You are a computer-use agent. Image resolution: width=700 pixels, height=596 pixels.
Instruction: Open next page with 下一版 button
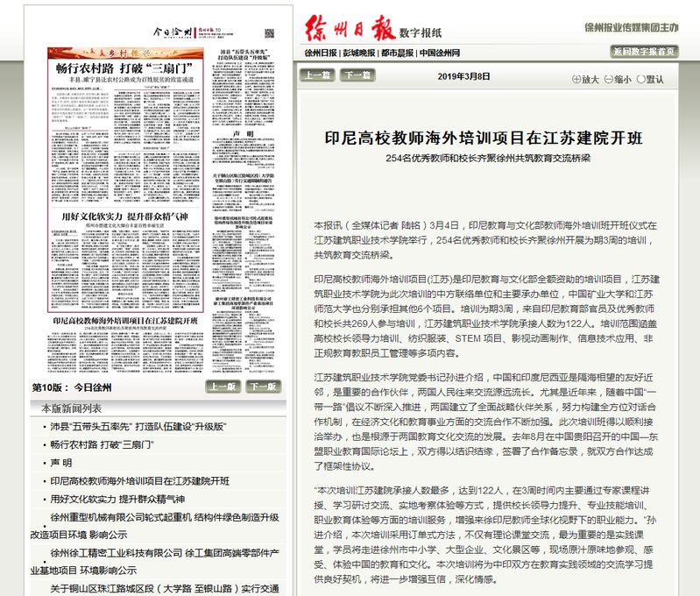pyautogui.click(x=261, y=387)
